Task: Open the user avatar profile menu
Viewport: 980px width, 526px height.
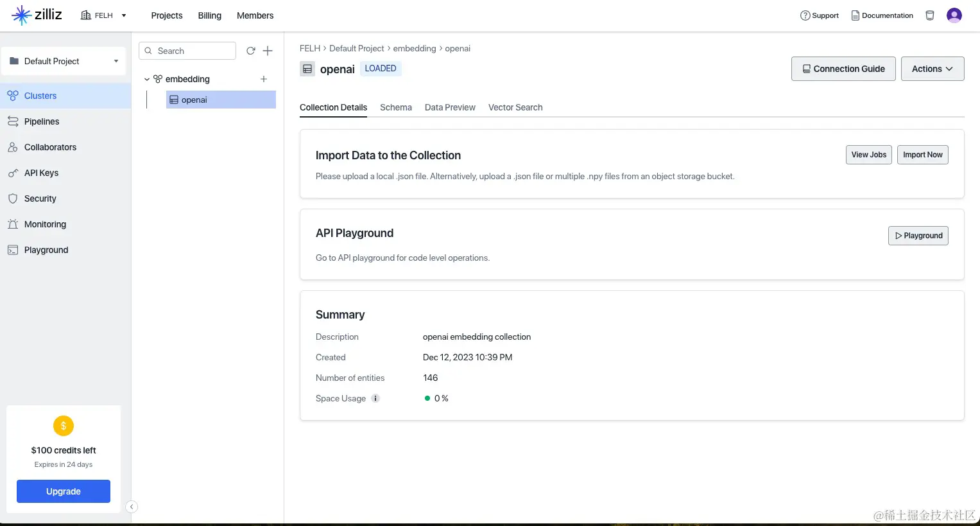Action: [954, 15]
